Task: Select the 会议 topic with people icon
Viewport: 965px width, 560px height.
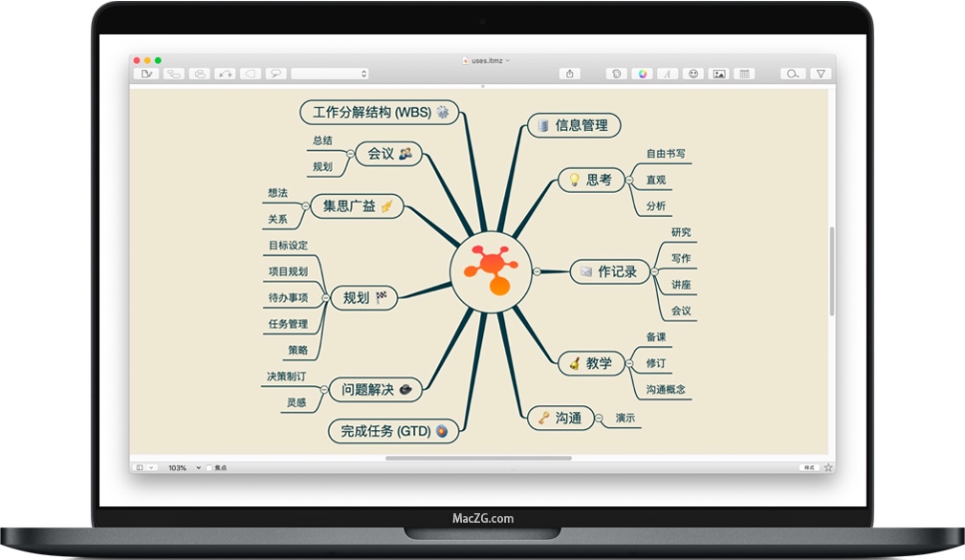Action: pos(389,154)
